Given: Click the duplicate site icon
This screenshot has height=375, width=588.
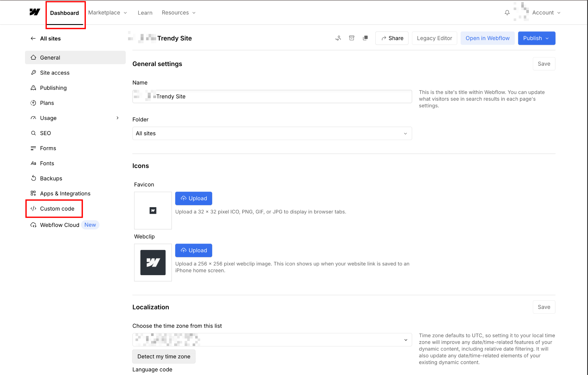Looking at the screenshot, I should [x=365, y=38].
